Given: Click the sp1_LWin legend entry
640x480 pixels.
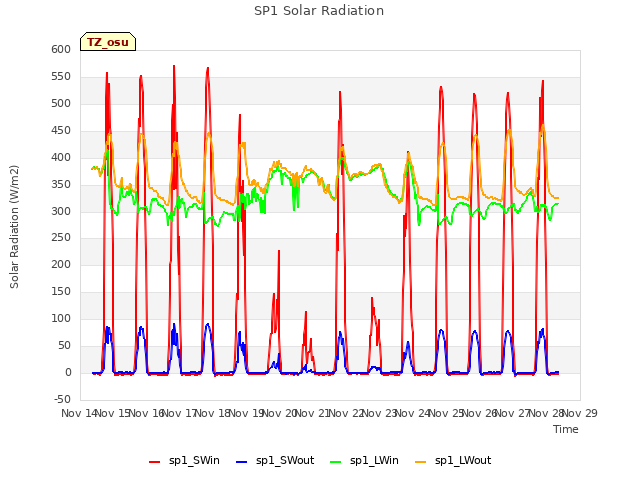Looking at the screenshot, I should pos(364,461).
